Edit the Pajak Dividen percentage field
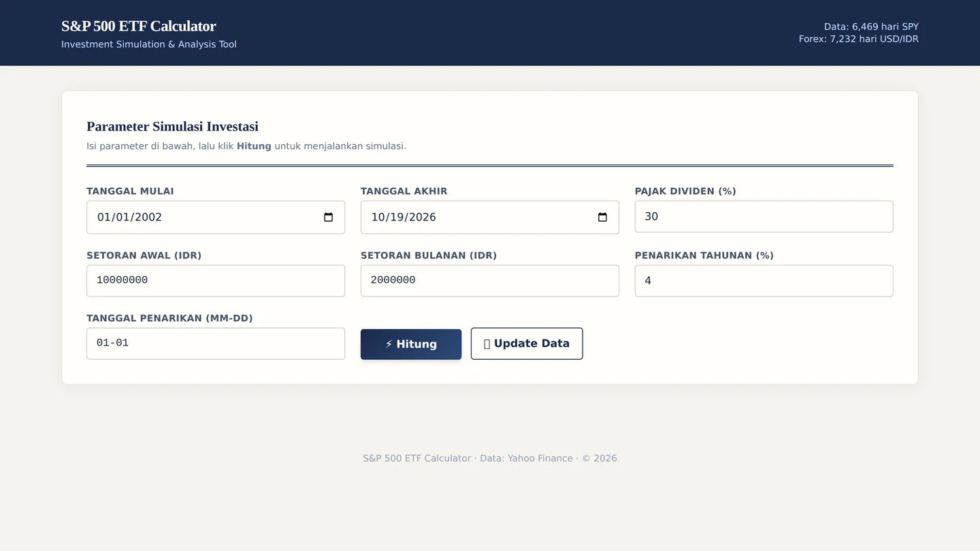Image resolution: width=980 pixels, height=551 pixels. pos(764,216)
